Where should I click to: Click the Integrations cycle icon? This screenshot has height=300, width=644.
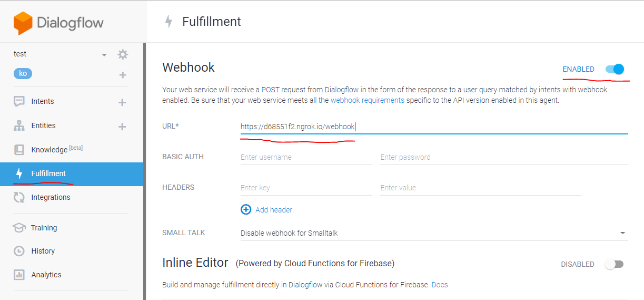tap(19, 197)
